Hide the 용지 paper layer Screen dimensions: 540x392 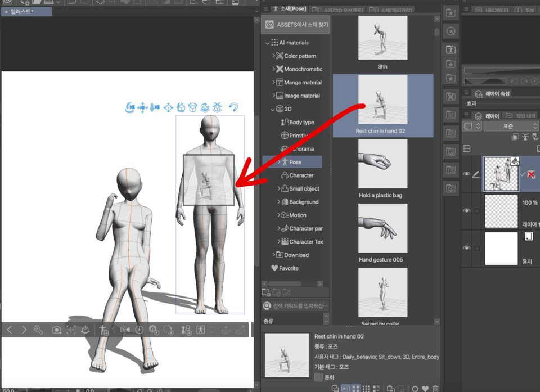point(467,247)
